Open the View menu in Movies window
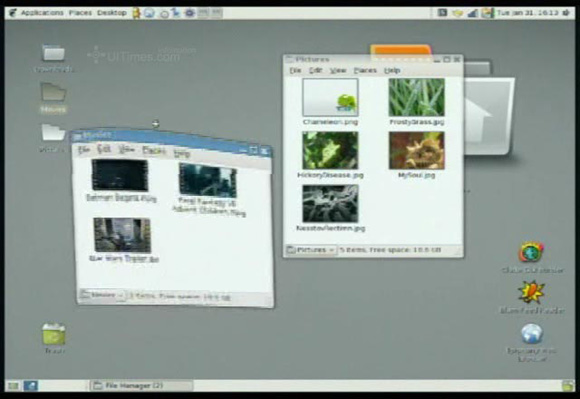Screen dimensions: 580x399 [127, 149]
